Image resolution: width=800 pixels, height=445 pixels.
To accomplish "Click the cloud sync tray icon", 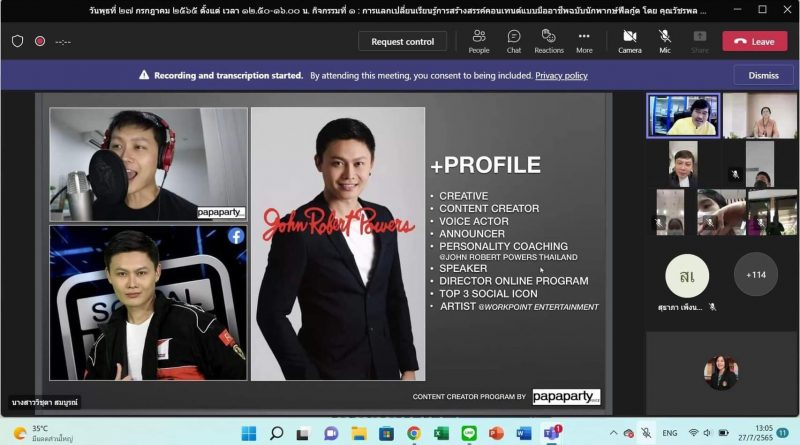I will click(629, 433).
